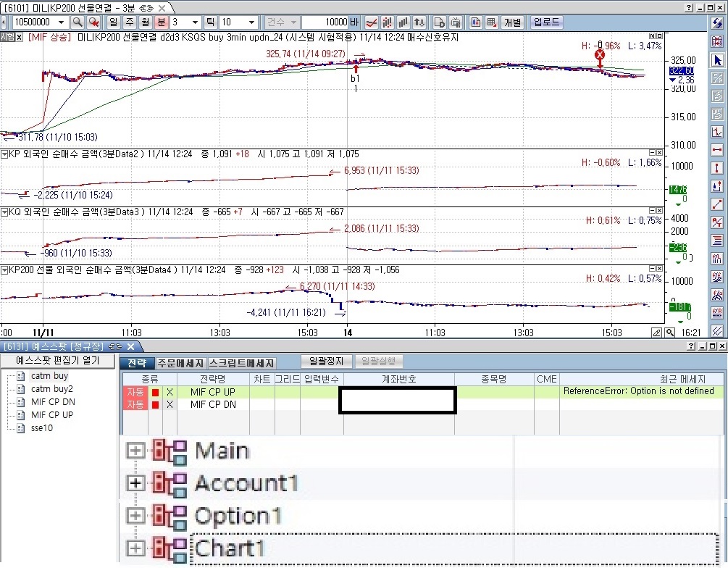Screen dimensions: 728x568
Task: Click red status square of MIF CP UP
Action: click(154, 392)
